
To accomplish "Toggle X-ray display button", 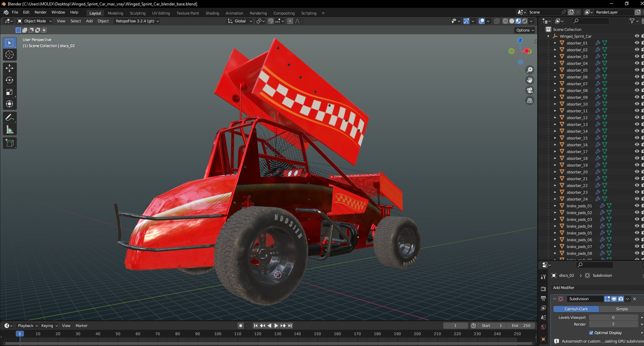I will [497, 21].
